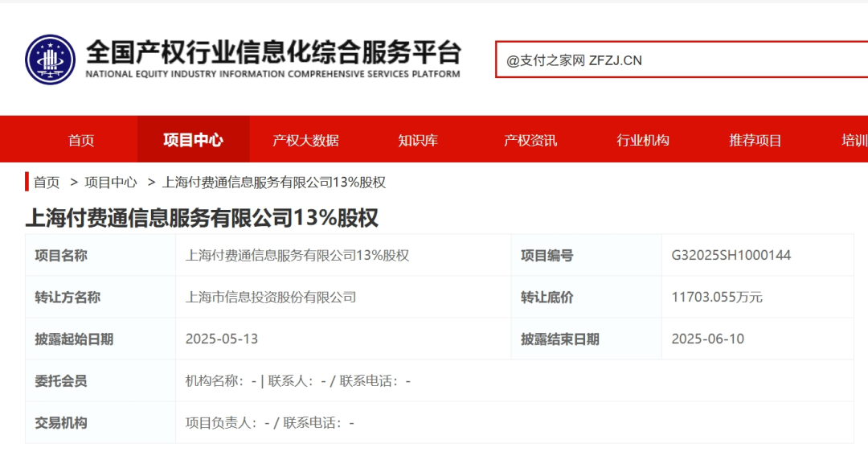Screen dimensions: 868x456
Task: Select the 项目名称 label cell
Action: pyautogui.click(x=100, y=256)
